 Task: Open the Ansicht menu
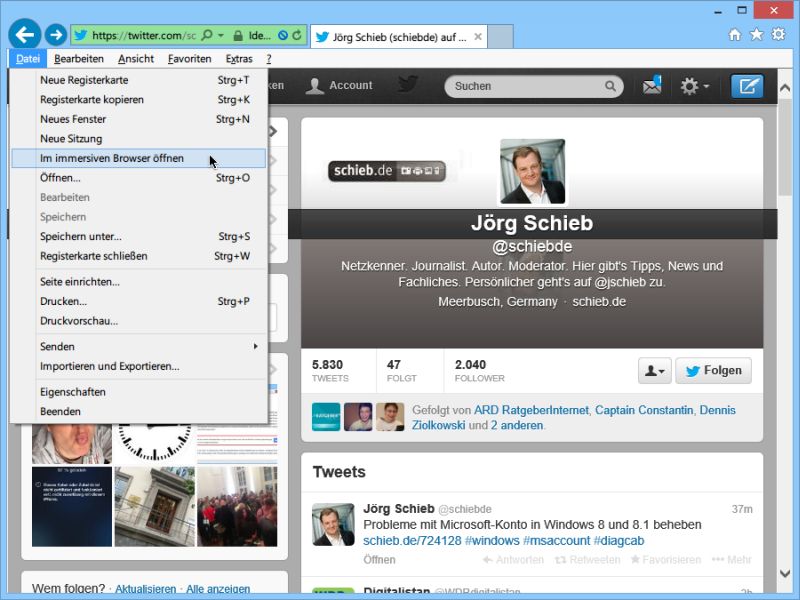[x=136, y=59]
